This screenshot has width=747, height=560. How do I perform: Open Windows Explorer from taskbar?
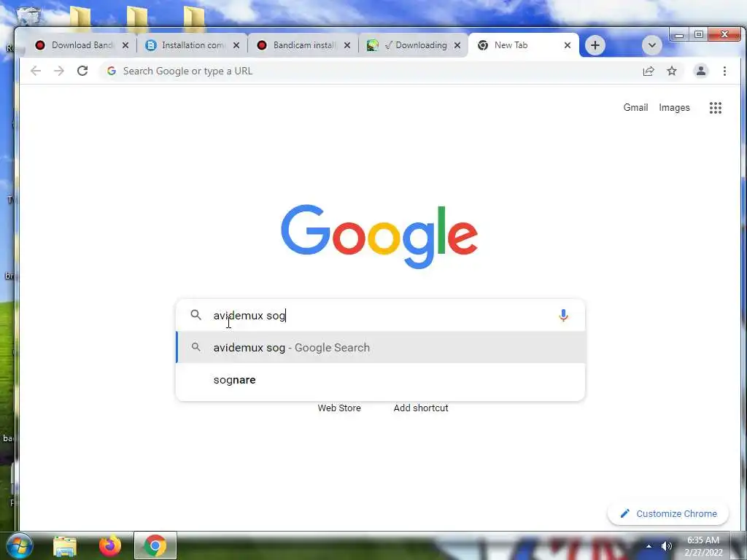pyautogui.click(x=65, y=545)
